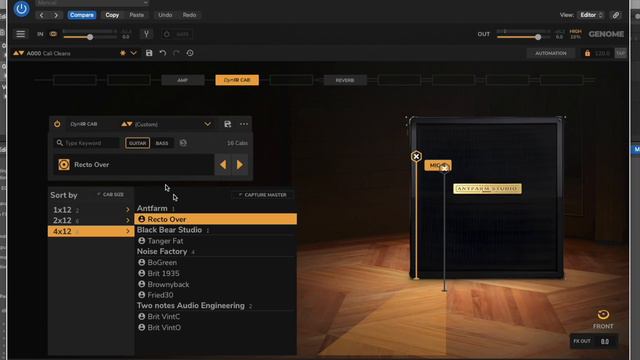
Task: Step presets with up/down triangles beside A000
Action: coord(18,53)
